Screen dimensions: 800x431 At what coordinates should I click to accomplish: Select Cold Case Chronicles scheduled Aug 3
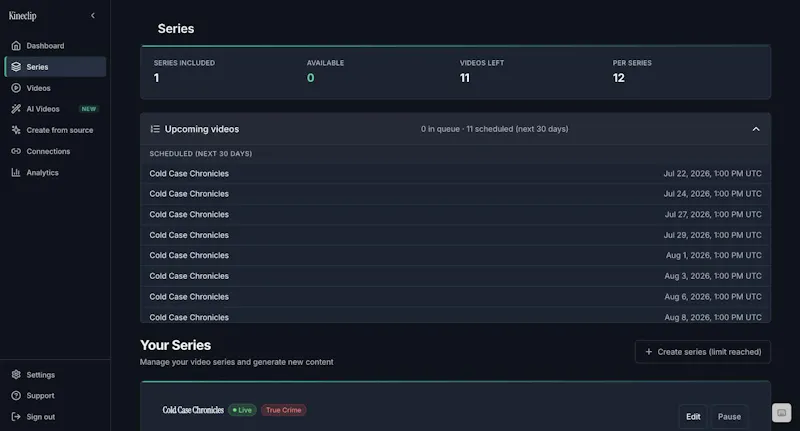pyautogui.click(x=456, y=276)
